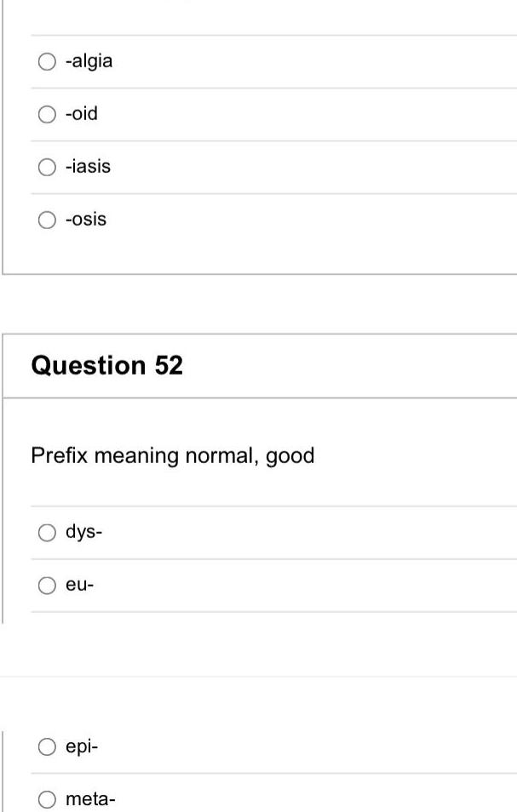Image resolution: width=517 pixels, height=812 pixels.
Task: Choose the -oid radio option
Action: [x=46, y=114]
